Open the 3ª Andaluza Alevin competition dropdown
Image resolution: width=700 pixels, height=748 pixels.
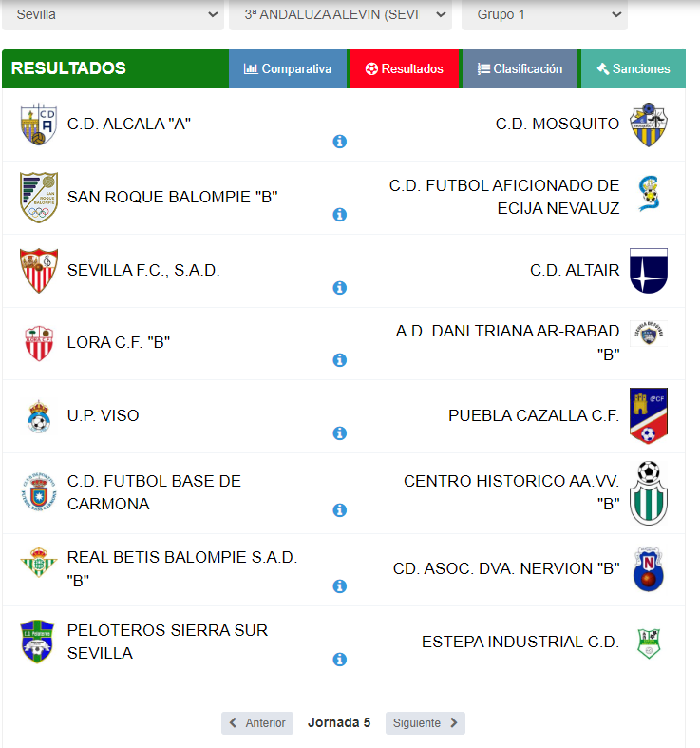point(340,15)
